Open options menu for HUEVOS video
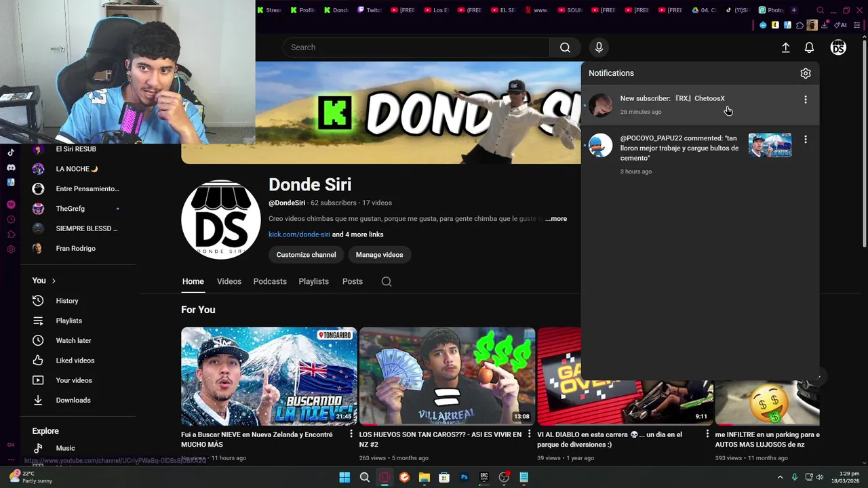Viewport: 868px width, 488px height. pyautogui.click(x=529, y=434)
